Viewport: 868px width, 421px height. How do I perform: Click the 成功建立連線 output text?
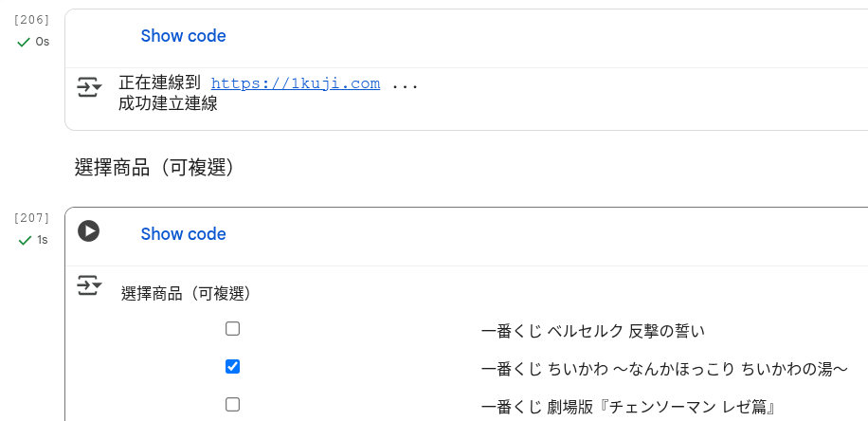(x=168, y=103)
